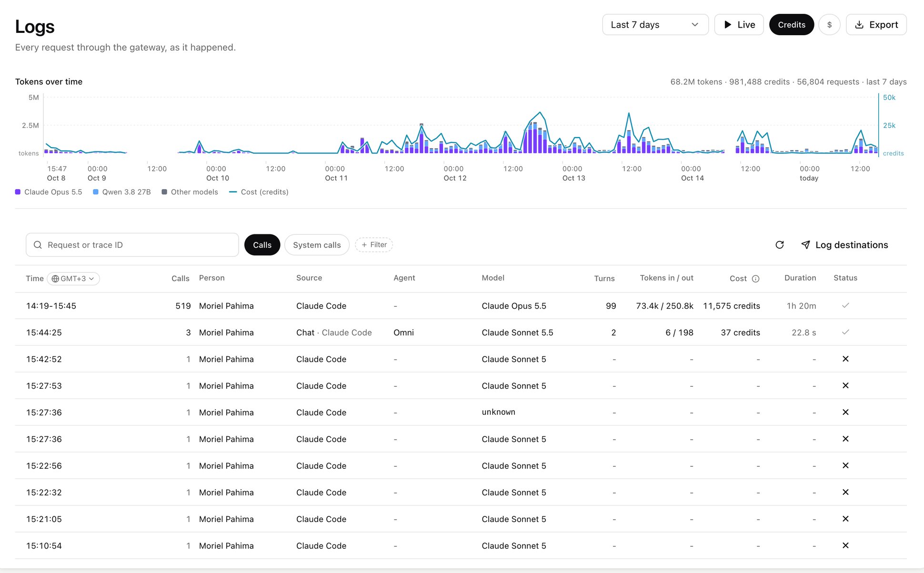Viewport: 924px width, 573px height.
Task: Click the failed status X for 15:21:05
Action: pyautogui.click(x=845, y=519)
